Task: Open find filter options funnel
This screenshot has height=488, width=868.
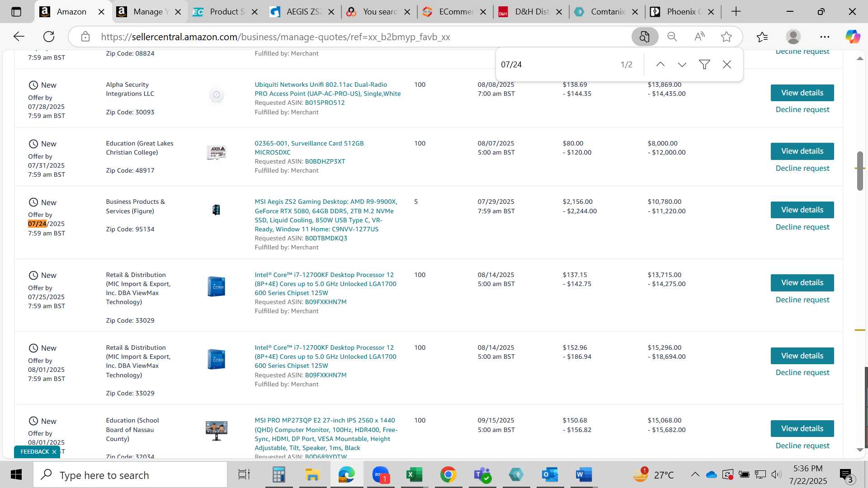Action: point(704,65)
